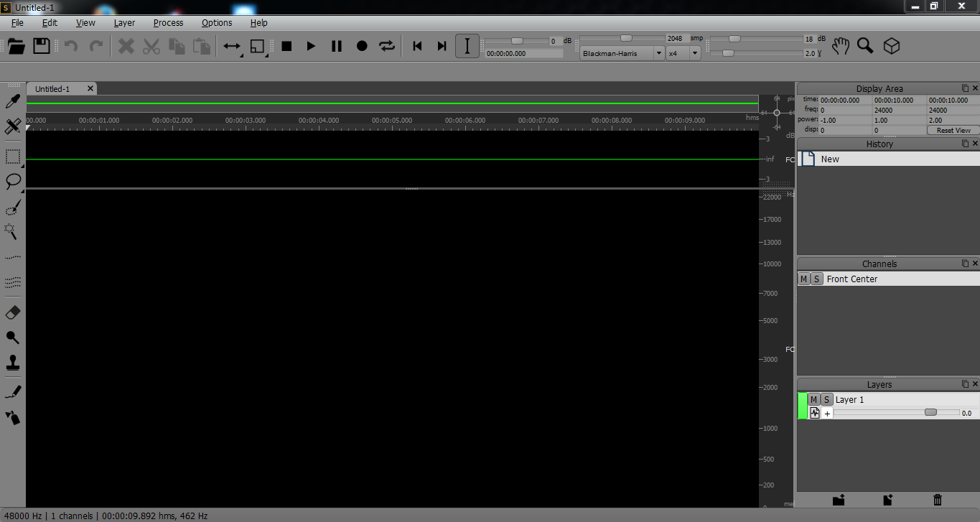Select the single dotted frequency line tool

[12, 256]
